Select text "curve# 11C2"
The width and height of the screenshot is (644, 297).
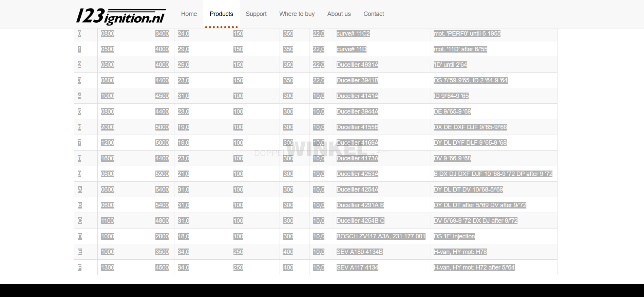(x=353, y=34)
